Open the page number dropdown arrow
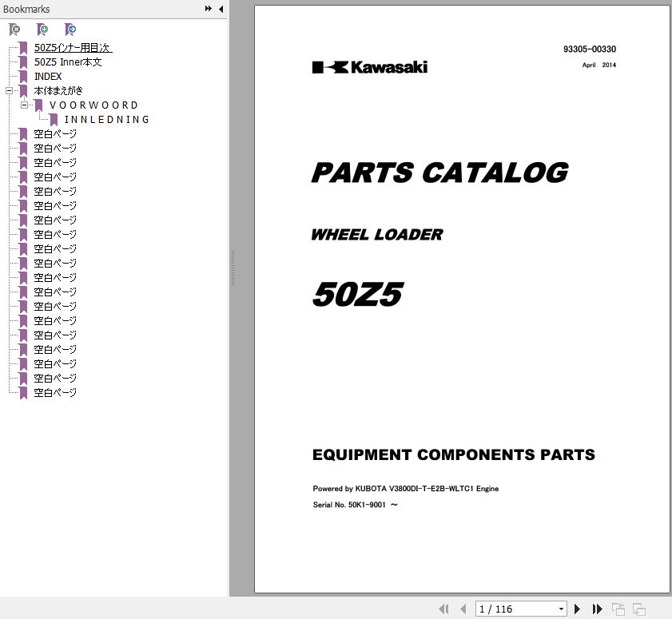The image size is (672, 619). point(561,609)
